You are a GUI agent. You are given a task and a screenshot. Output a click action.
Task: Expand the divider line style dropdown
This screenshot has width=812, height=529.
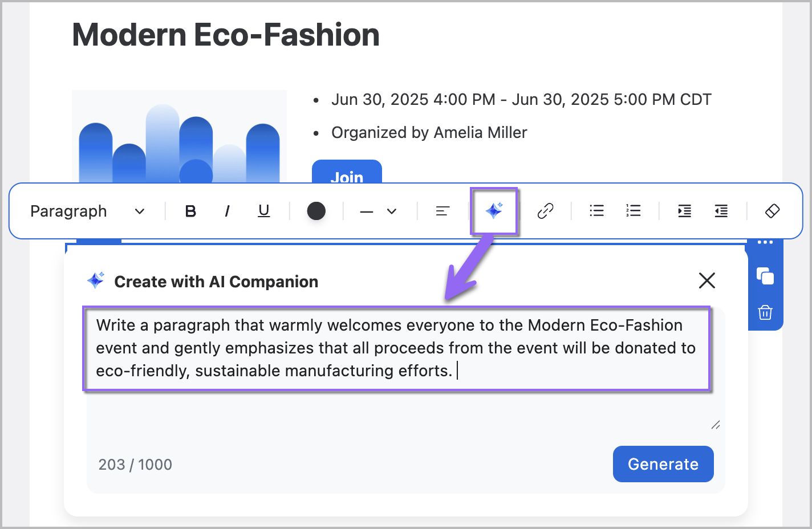click(x=378, y=211)
